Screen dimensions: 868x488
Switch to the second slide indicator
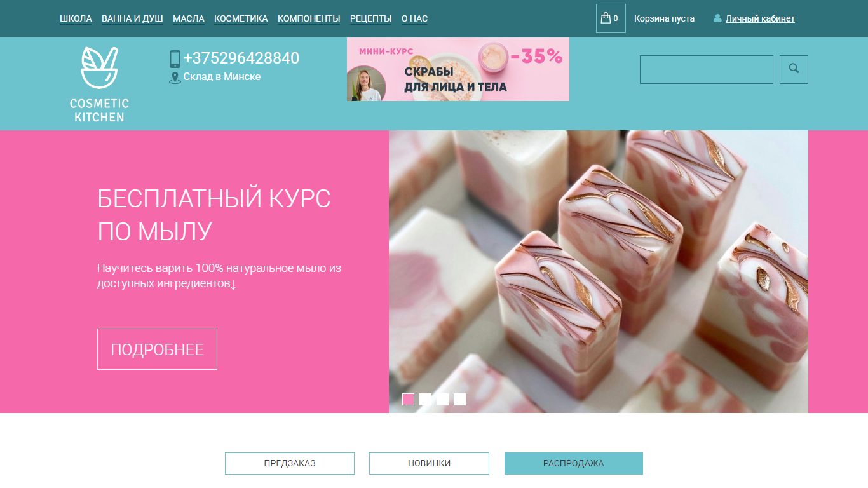[x=425, y=399]
